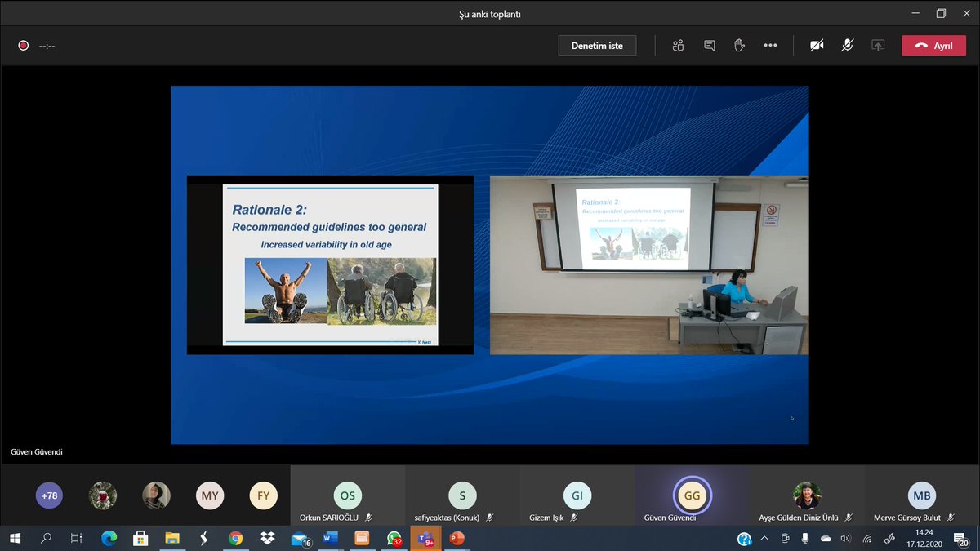
Task: Toggle the camera on or off
Action: 817,46
